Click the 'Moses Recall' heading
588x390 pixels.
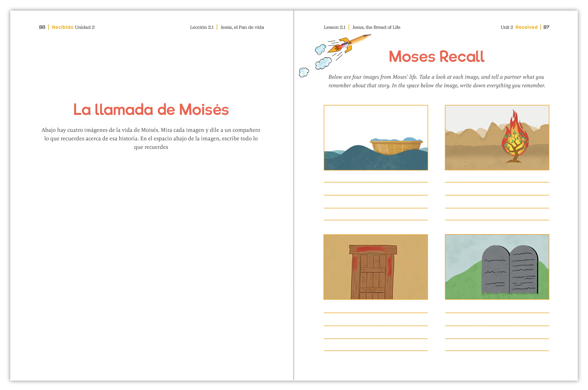point(437,56)
